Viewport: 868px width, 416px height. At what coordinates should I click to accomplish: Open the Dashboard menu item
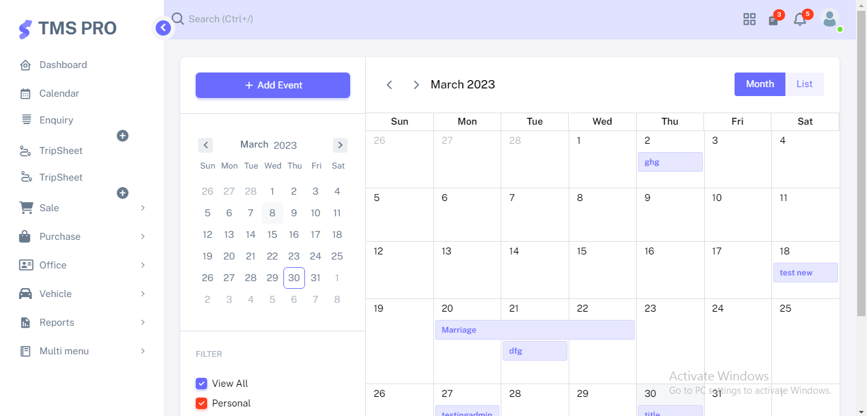[x=63, y=65]
